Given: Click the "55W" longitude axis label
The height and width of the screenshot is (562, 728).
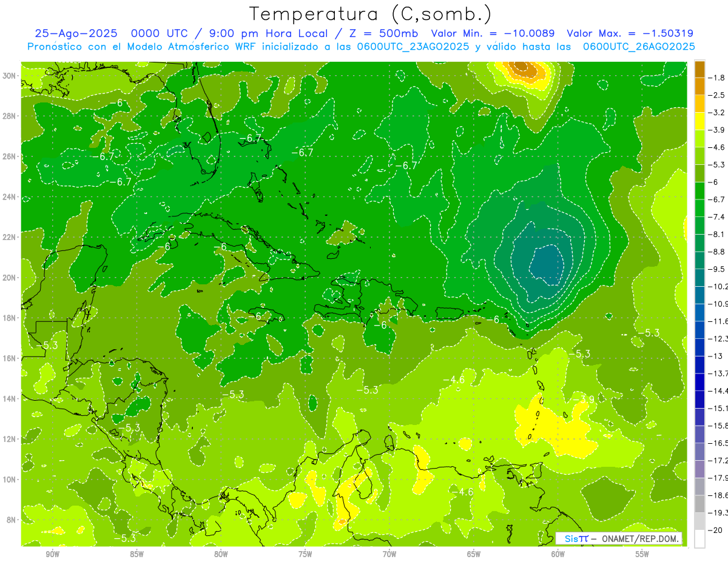Looking at the screenshot, I should (x=642, y=554).
